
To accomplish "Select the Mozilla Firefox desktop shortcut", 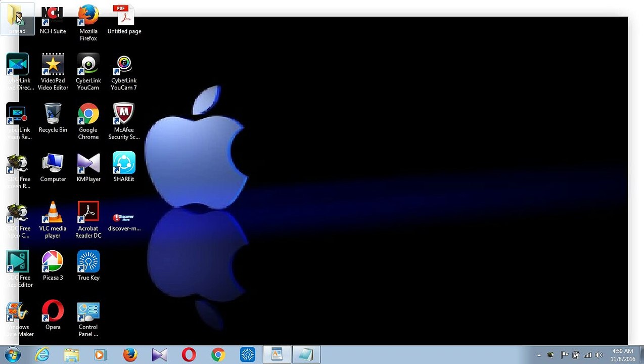I will (x=88, y=23).
